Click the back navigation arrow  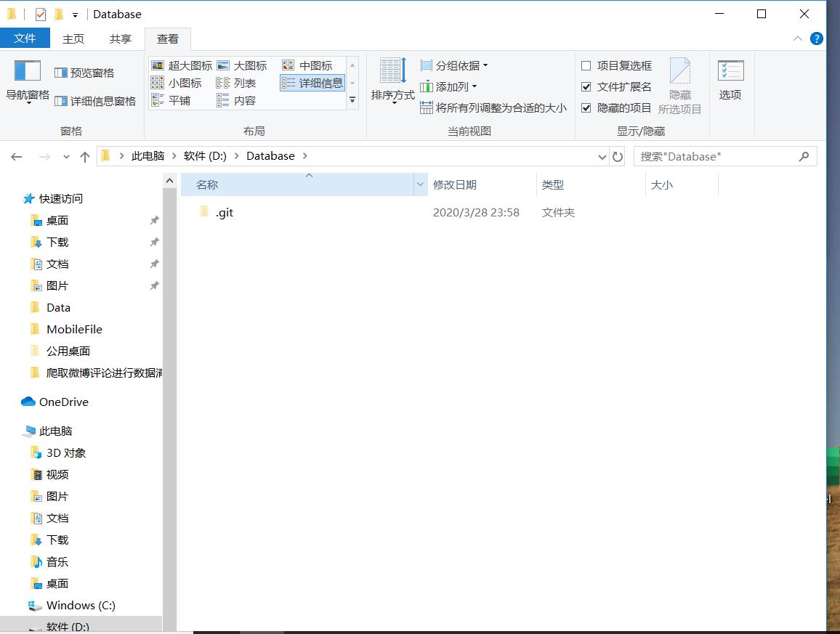click(x=16, y=155)
